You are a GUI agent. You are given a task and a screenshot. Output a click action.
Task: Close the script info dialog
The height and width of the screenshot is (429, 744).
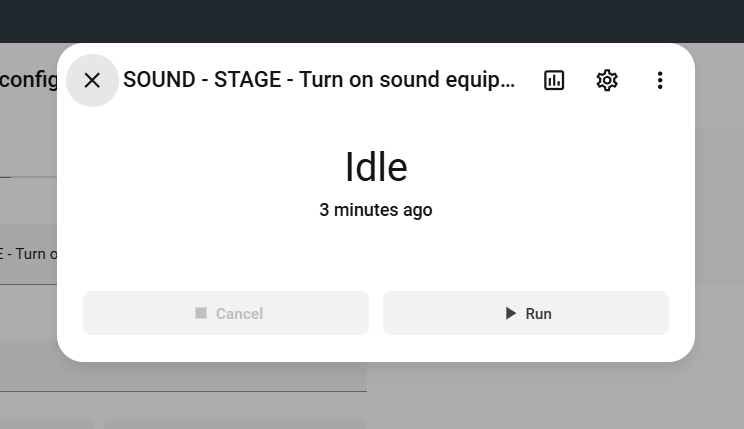click(92, 80)
